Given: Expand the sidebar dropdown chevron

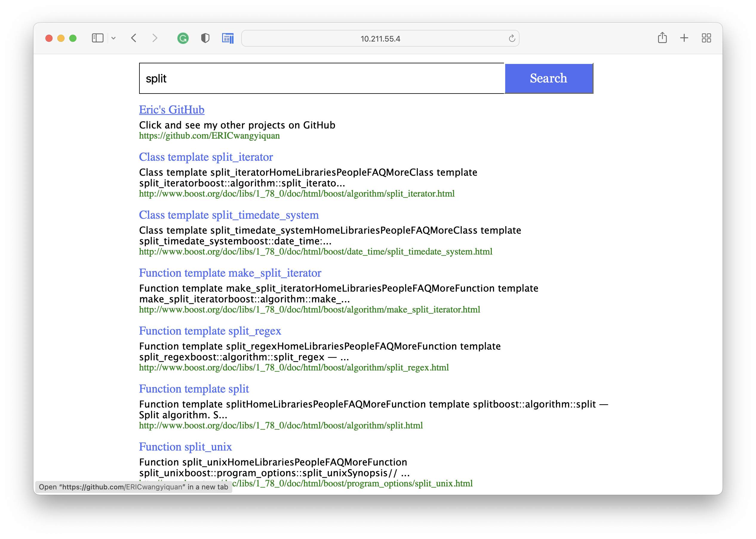Looking at the screenshot, I should coord(113,38).
